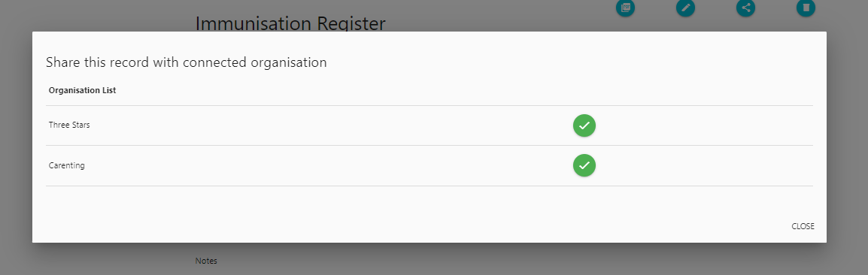Click the trash delete icon
The height and width of the screenshot is (275, 868).
806,8
